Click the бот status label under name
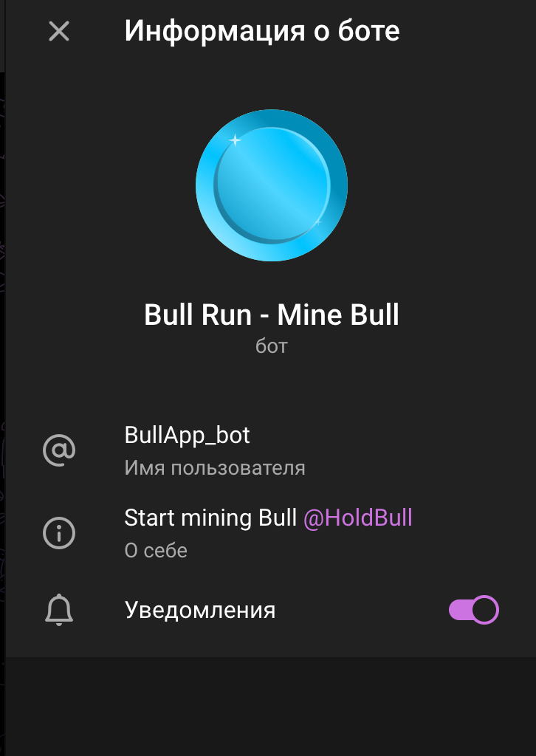 tap(272, 346)
